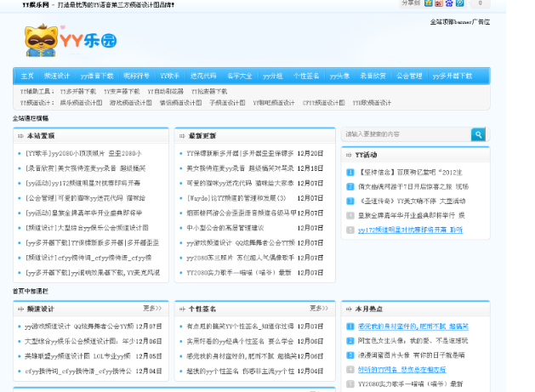Screen dimensions: 535x392
Task: Open the 送花代码 nav item
Action: [203, 76]
